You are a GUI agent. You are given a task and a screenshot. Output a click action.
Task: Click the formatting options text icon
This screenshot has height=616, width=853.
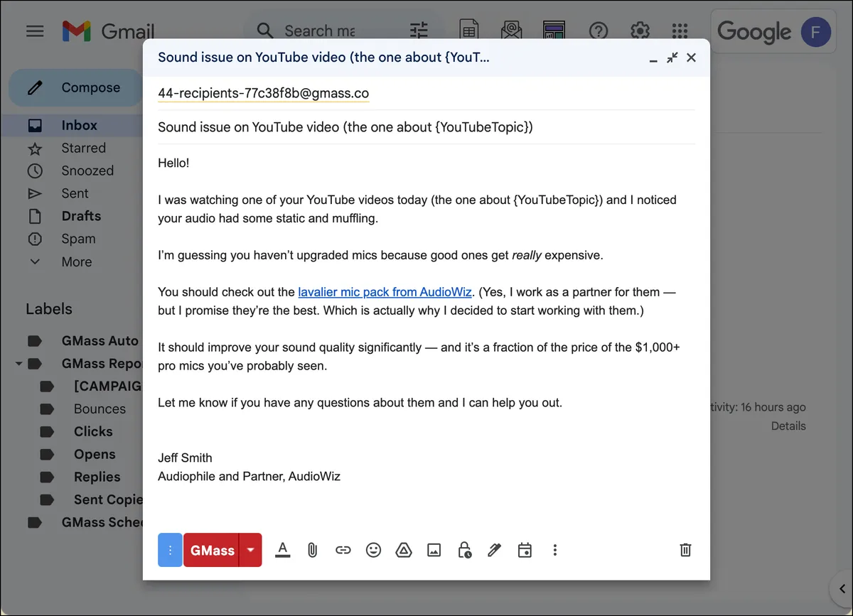point(283,550)
